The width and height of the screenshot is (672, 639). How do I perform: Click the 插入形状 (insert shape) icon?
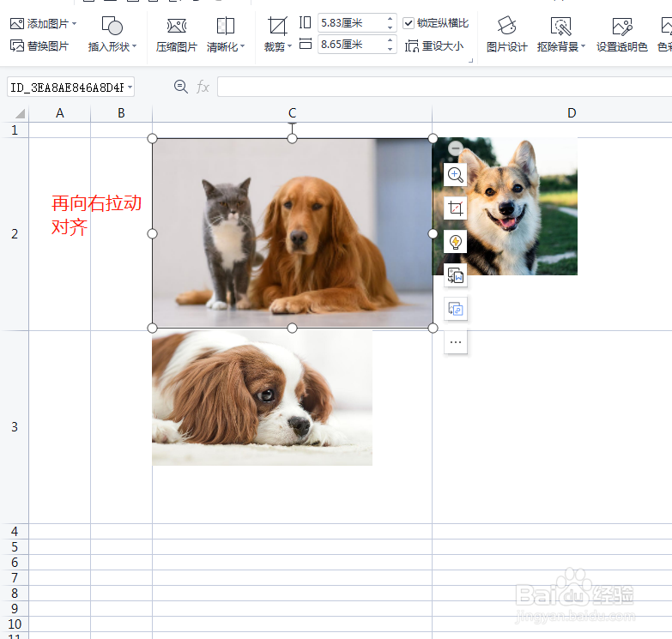112,26
